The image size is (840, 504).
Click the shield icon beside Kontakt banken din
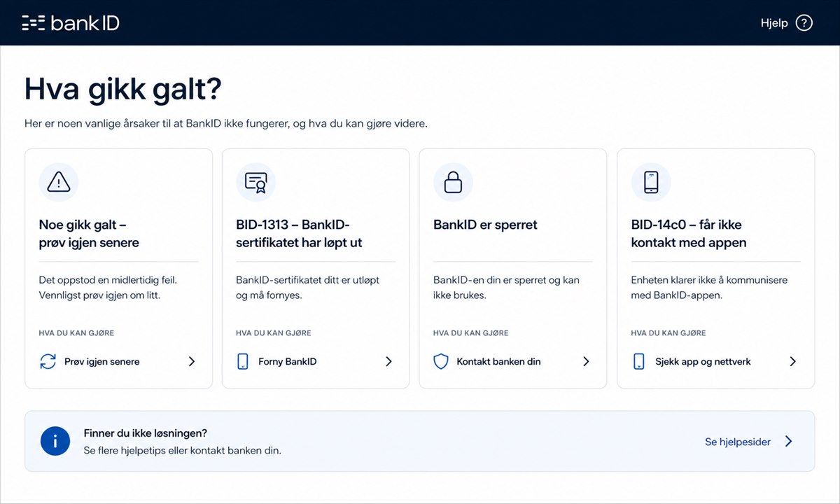pos(440,362)
